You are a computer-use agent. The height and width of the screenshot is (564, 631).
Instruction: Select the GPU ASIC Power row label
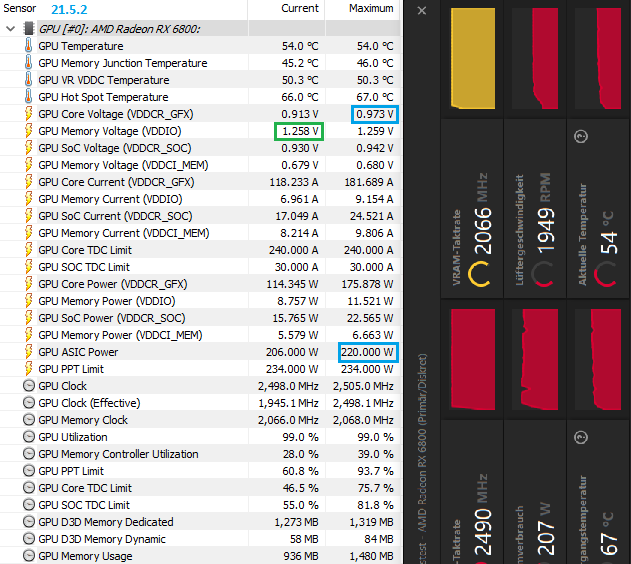coord(78,352)
